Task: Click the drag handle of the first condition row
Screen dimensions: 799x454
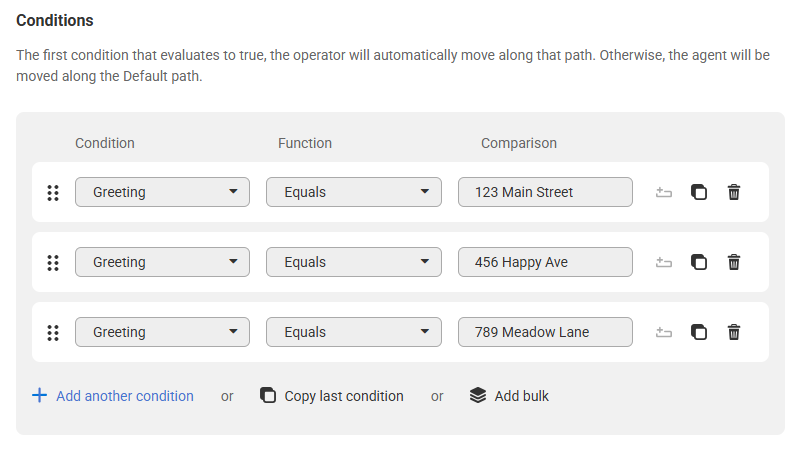Action: pos(53,193)
